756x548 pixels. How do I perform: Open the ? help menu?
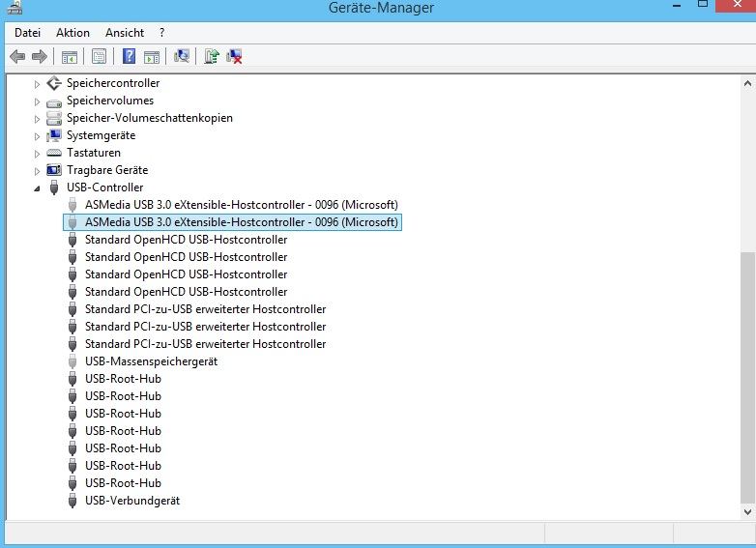(162, 33)
